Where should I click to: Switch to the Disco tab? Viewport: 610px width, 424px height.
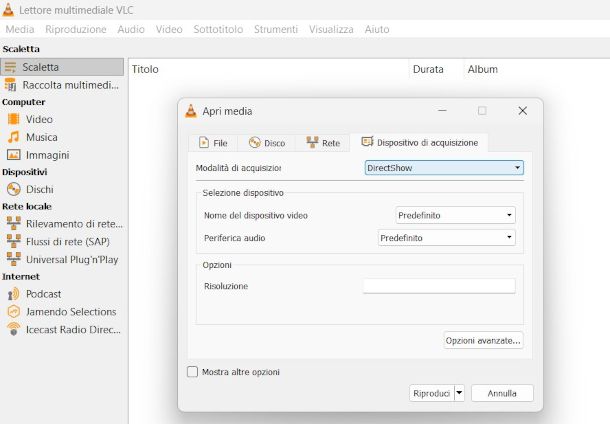[266, 143]
